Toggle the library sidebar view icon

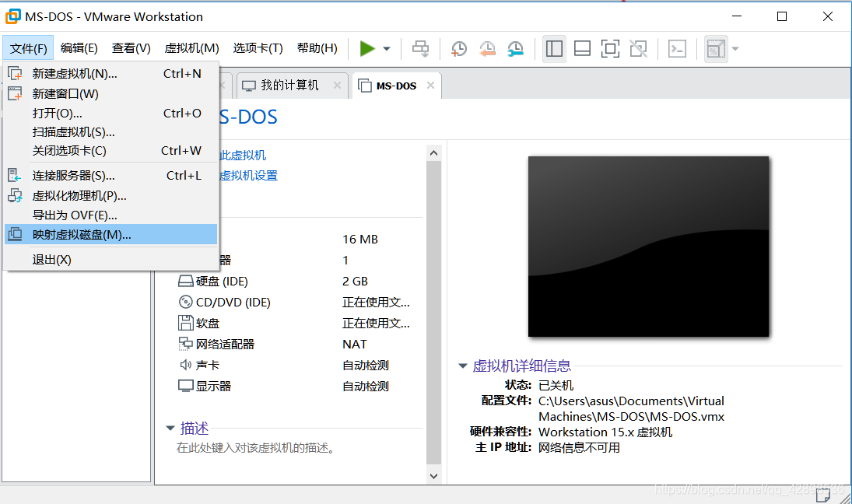coord(554,48)
